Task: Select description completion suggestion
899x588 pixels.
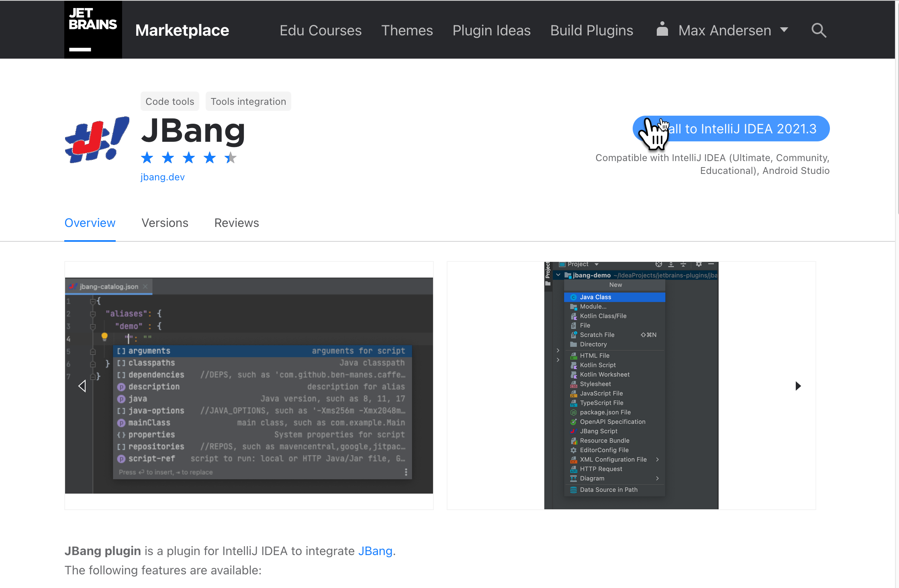Action: click(263, 387)
